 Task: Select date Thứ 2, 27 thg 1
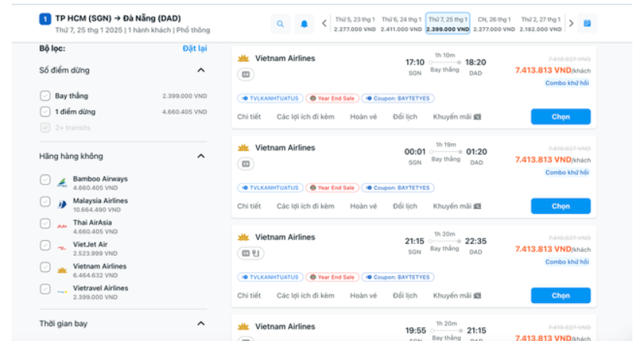(x=541, y=24)
